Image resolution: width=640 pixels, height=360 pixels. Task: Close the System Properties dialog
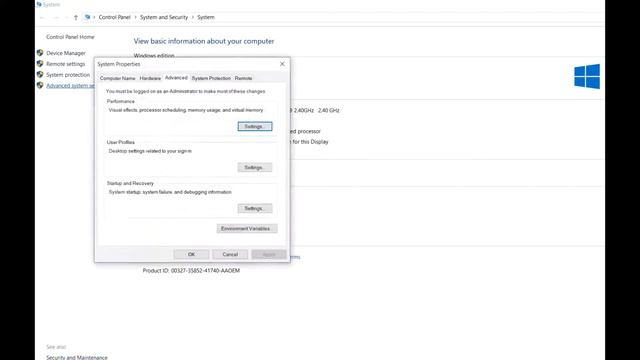pyautogui.click(x=282, y=64)
